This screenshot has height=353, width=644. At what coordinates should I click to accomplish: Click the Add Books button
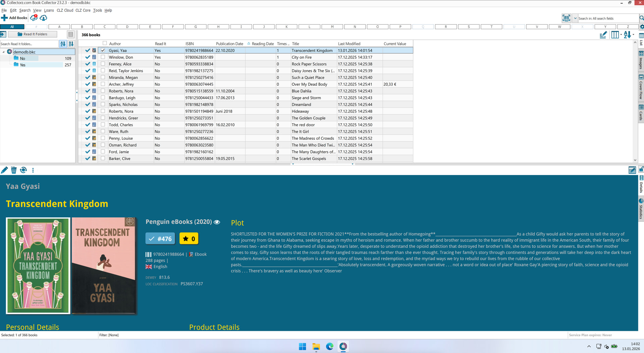click(14, 18)
